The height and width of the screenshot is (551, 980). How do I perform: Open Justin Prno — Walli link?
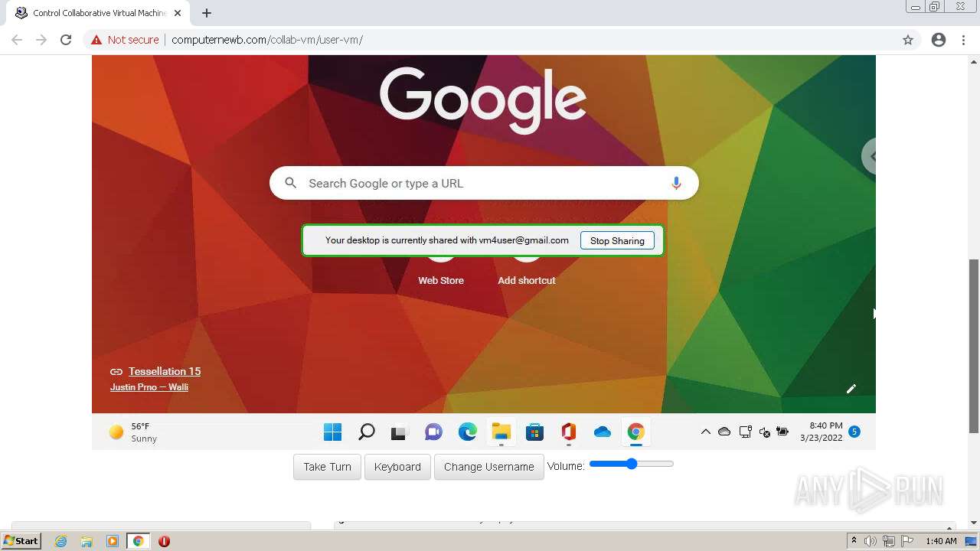tap(149, 387)
